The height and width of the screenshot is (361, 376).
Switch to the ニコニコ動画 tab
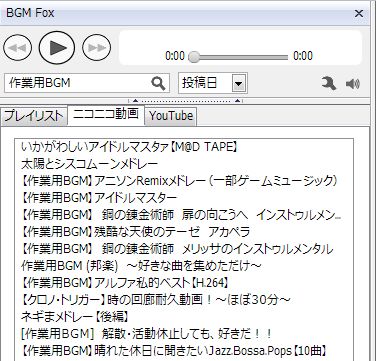(x=106, y=115)
